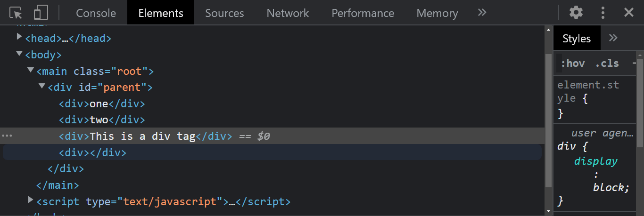
Task: Click the display property in div rule
Action: tap(596, 161)
